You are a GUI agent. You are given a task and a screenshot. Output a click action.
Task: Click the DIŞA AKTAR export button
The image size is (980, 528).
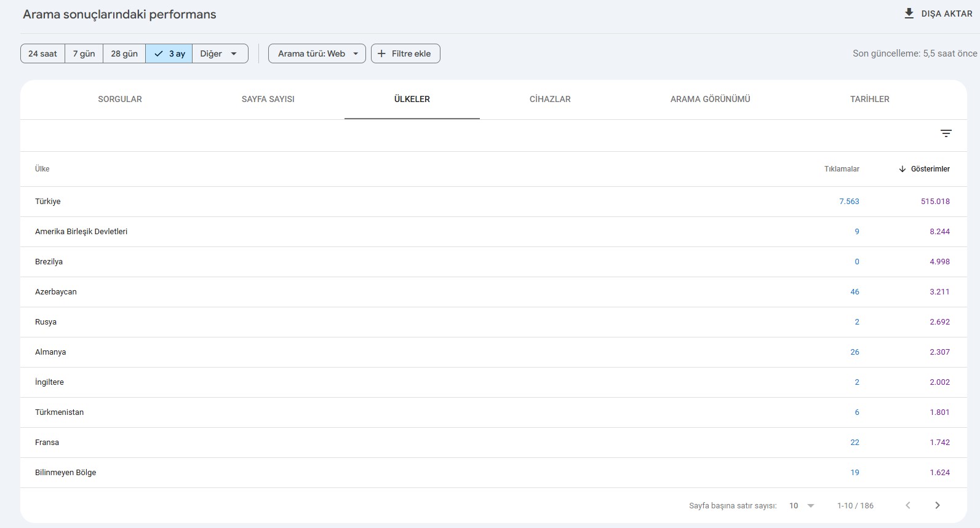(938, 14)
